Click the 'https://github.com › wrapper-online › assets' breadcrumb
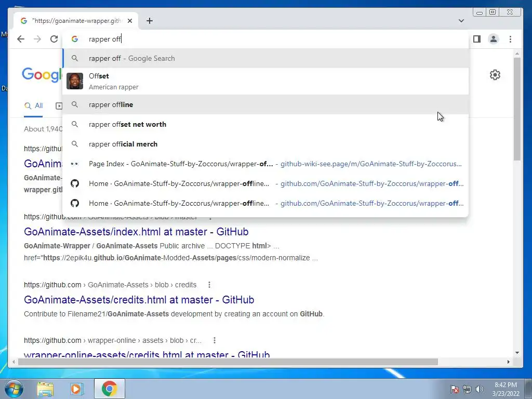The width and height of the screenshot is (532, 399). (113, 340)
